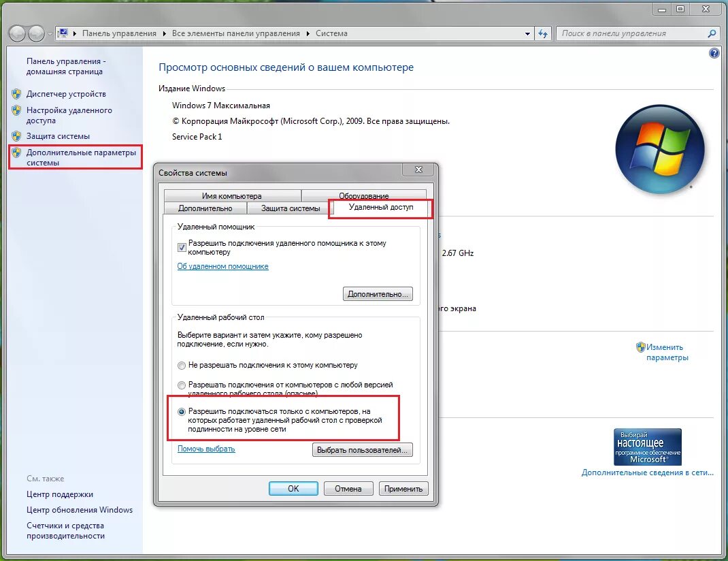
Task: Click the back navigation arrow
Action: (x=17, y=33)
